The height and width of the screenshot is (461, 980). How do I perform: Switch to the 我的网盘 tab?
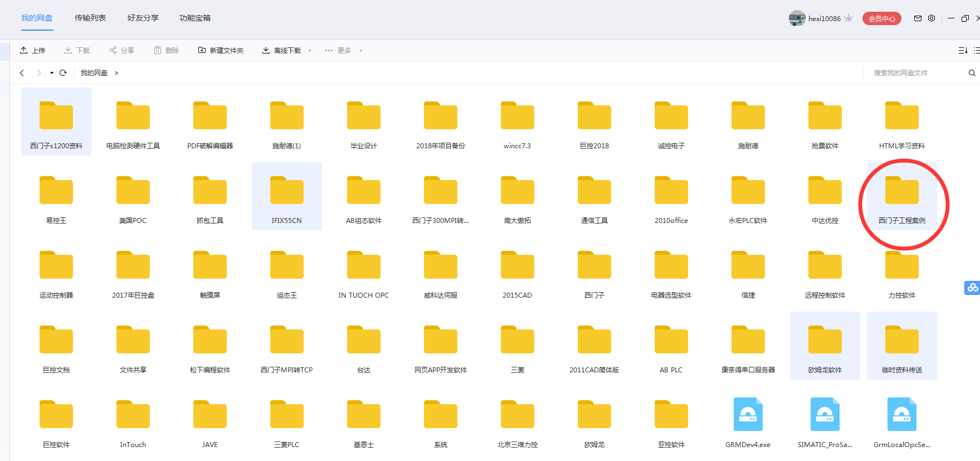click(x=37, y=18)
